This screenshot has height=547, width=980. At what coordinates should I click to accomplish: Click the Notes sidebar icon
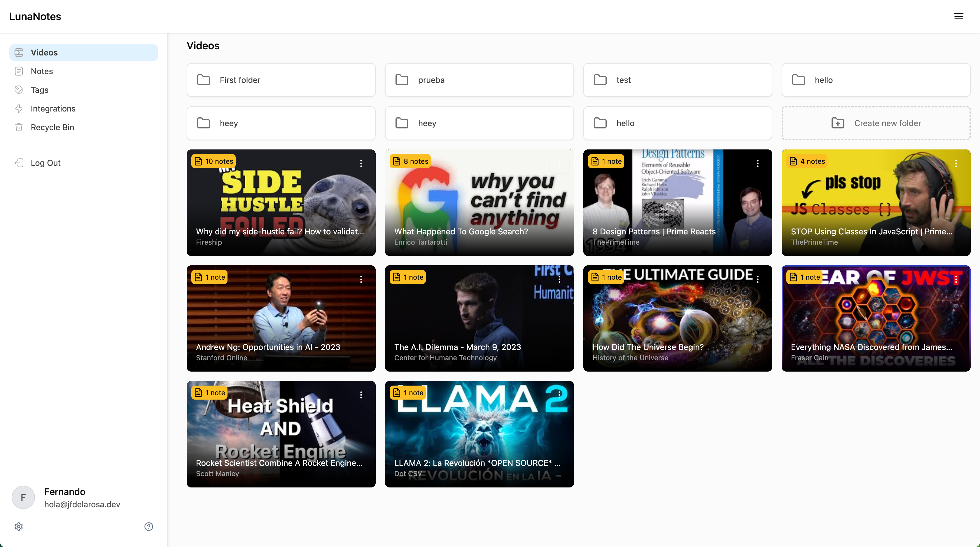(x=19, y=71)
